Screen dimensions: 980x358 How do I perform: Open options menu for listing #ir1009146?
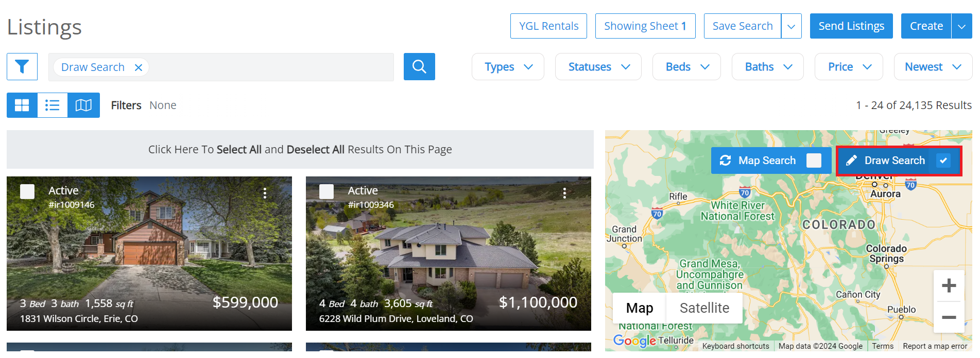[x=265, y=193]
